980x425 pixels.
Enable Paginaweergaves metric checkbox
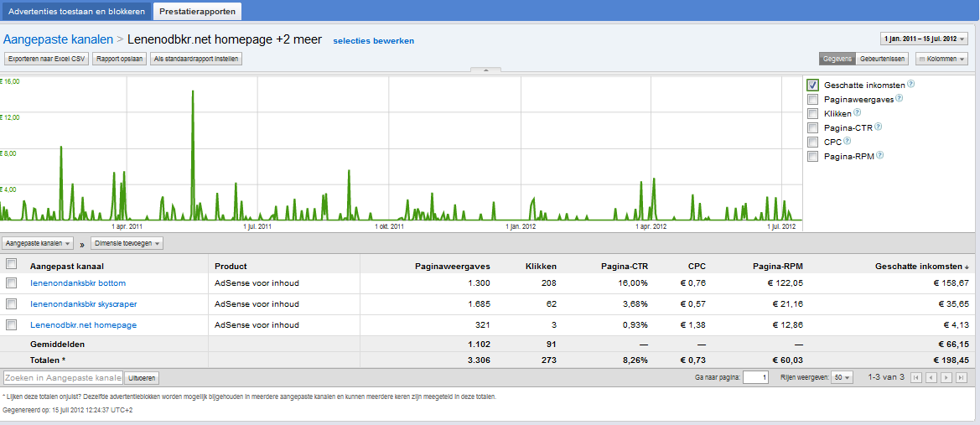tap(812, 100)
